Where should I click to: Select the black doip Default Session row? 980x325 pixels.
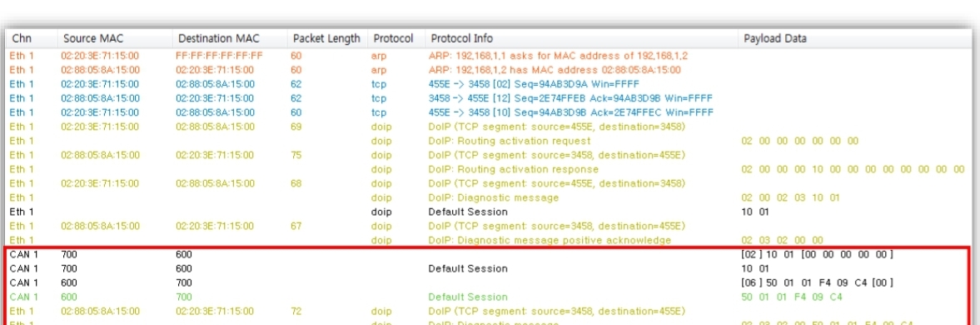coord(489,212)
